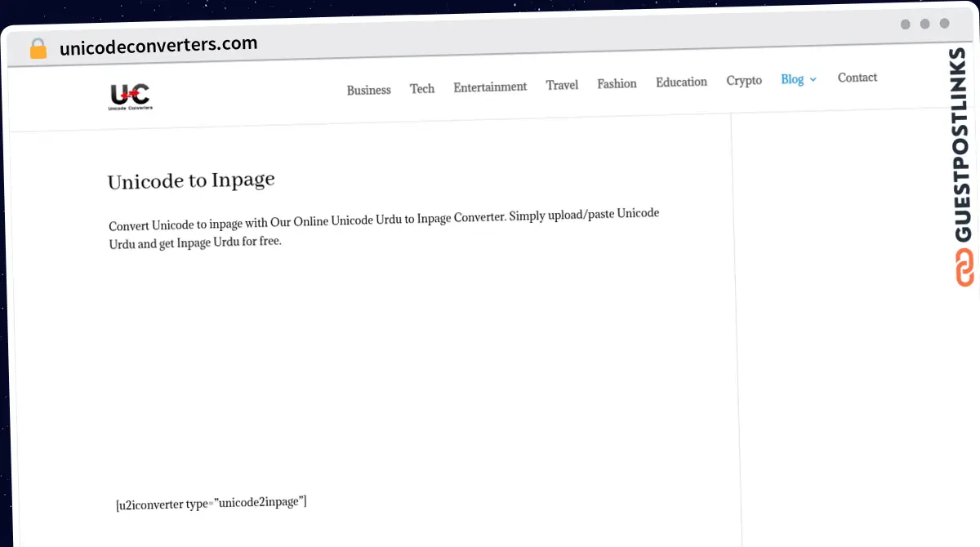
Task: Click the Unicode Urdu converter description paragraph
Action: pyautogui.click(x=384, y=229)
